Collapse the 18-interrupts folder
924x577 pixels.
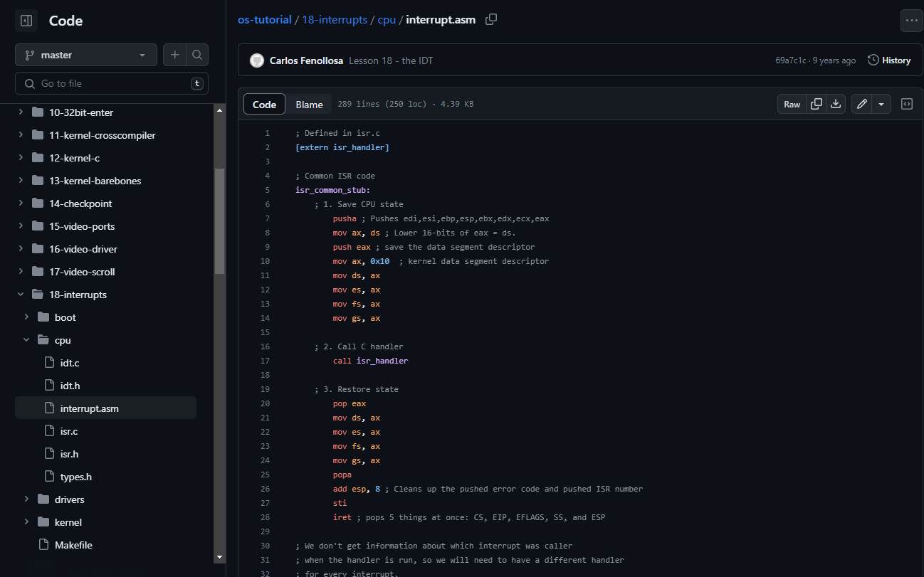click(21, 295)
